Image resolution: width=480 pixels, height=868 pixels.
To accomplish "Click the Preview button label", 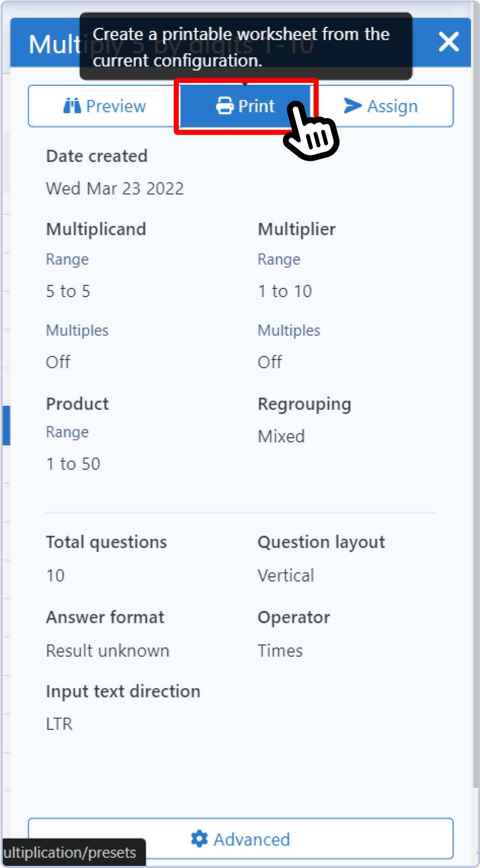I will (116, 106).
